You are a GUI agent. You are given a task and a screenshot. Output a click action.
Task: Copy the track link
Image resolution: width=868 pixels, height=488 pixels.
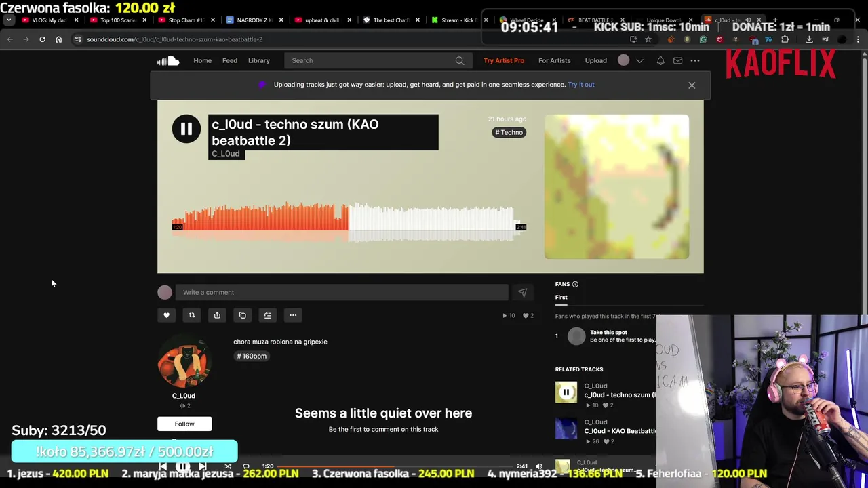[x=242, y=315]
